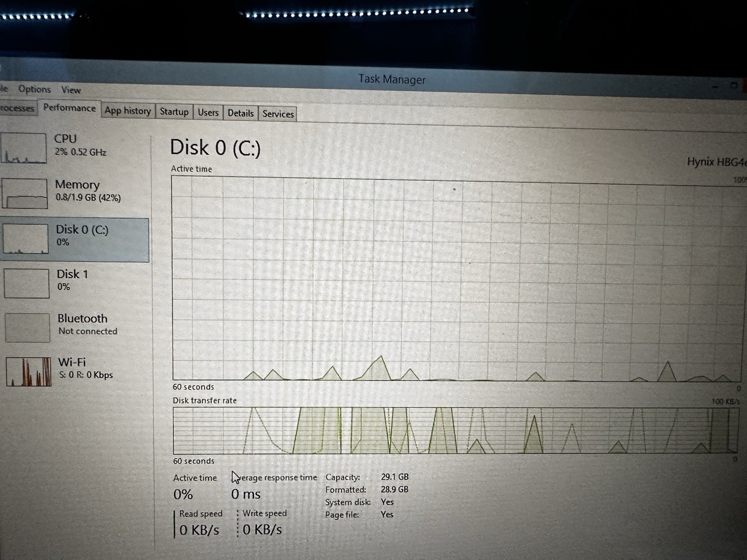The width and height of the screenshot is (747, 560).
Task: Click the 100 KB/s scale label
Action: pyautogui.click(x=726, y=401)
